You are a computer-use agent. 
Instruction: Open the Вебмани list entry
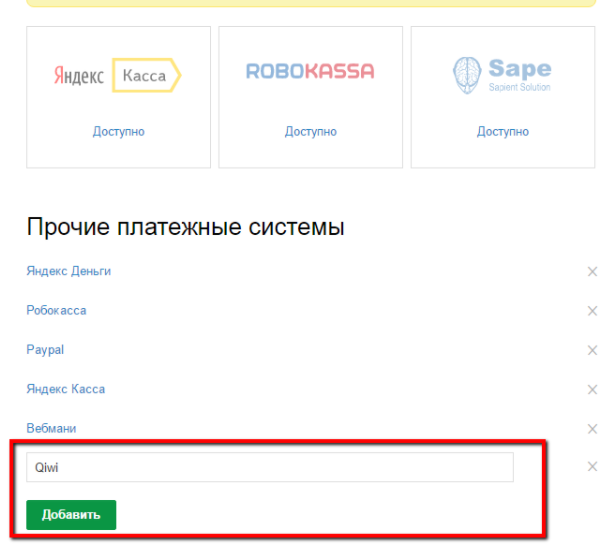(x=51, y=428)
